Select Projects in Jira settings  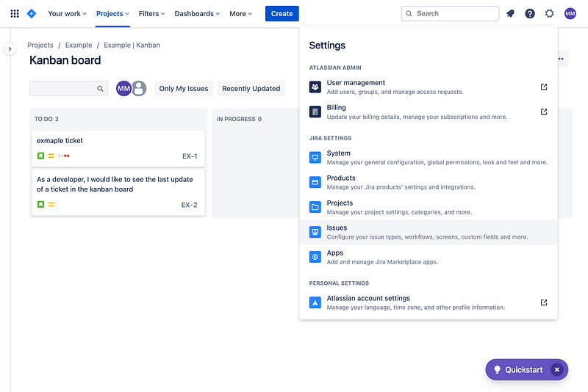click(429, 207)
